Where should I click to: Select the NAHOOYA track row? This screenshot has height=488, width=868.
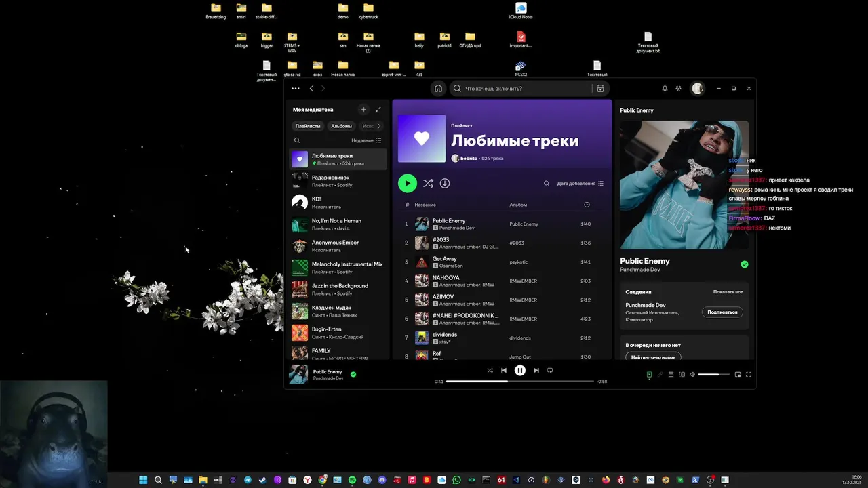pos(502,281)
